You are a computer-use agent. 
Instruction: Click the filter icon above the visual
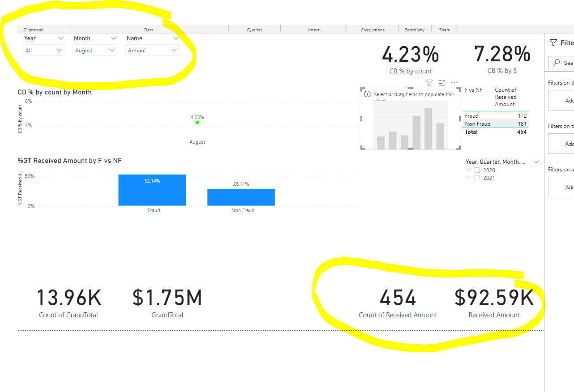point(429,83)
